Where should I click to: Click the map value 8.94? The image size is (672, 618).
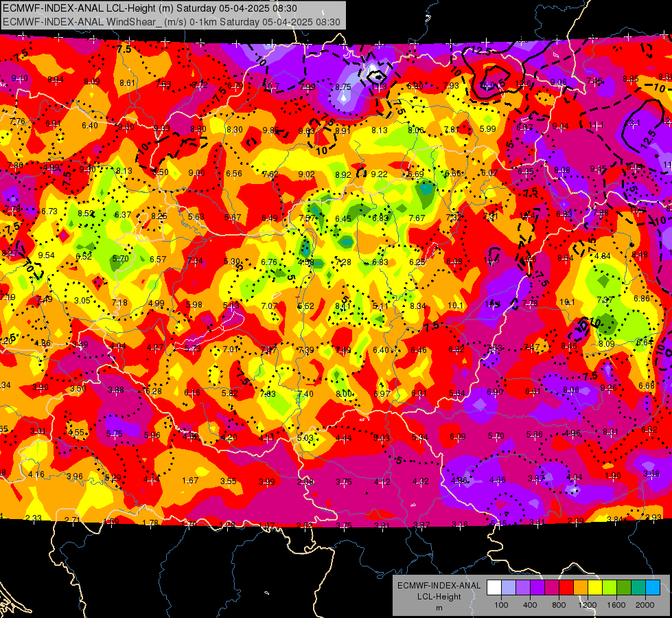(56, 80)
